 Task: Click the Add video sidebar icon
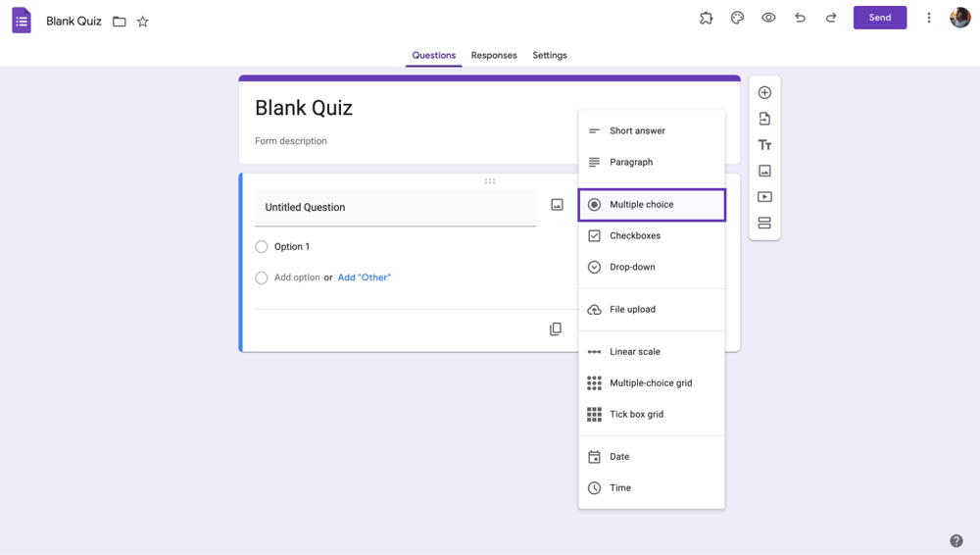coord(764,197)
